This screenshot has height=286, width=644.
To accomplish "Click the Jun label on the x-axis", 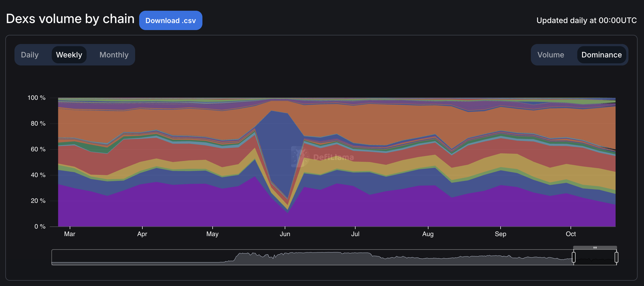I will point(285,234).
